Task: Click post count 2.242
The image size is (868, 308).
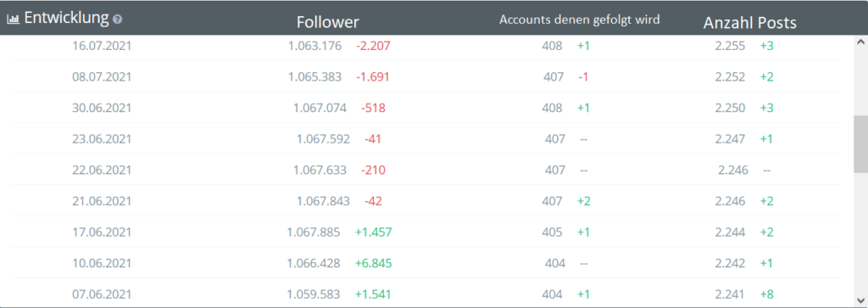Action: (x=730, y=262)
